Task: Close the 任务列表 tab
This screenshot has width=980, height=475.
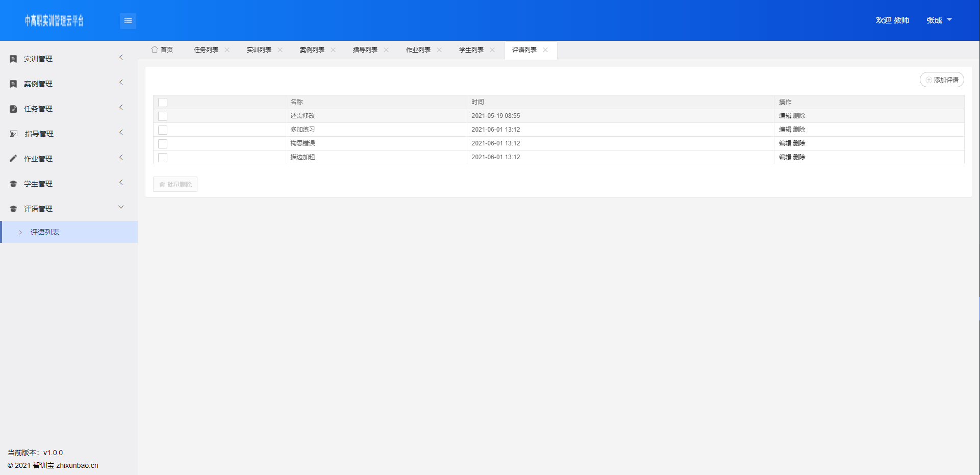Action: (227, 50)
